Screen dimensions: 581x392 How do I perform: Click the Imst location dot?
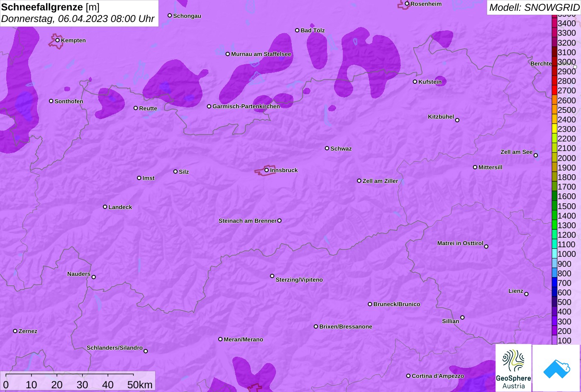(x=139, y=178)
